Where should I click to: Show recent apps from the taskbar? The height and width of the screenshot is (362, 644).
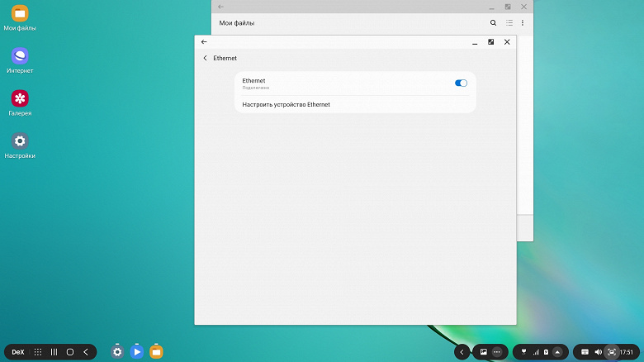pyautogui.click(x=54, y=352)
